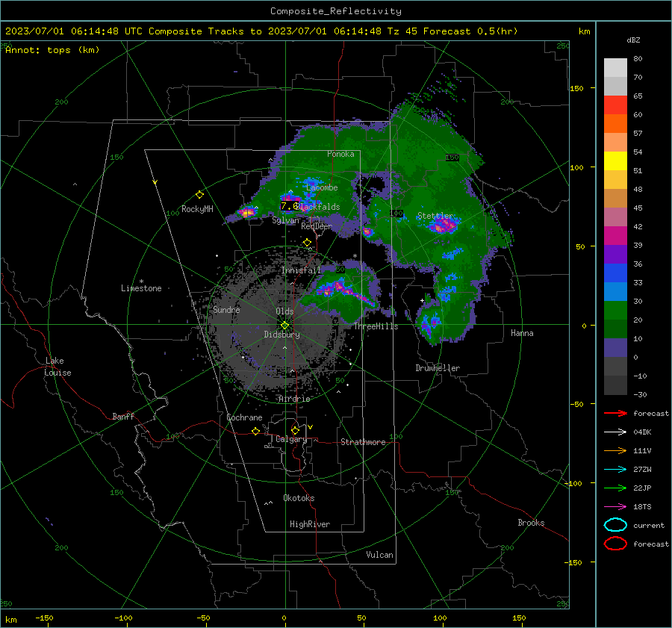The image size is (672, 628).
Task: Click the Vulcan city label
Action: pyautogui.click(x=379, y=555)
